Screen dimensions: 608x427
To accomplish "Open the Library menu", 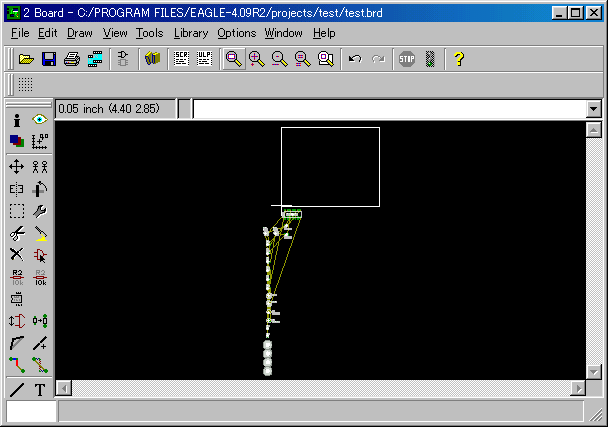I will tap(191, 33).
